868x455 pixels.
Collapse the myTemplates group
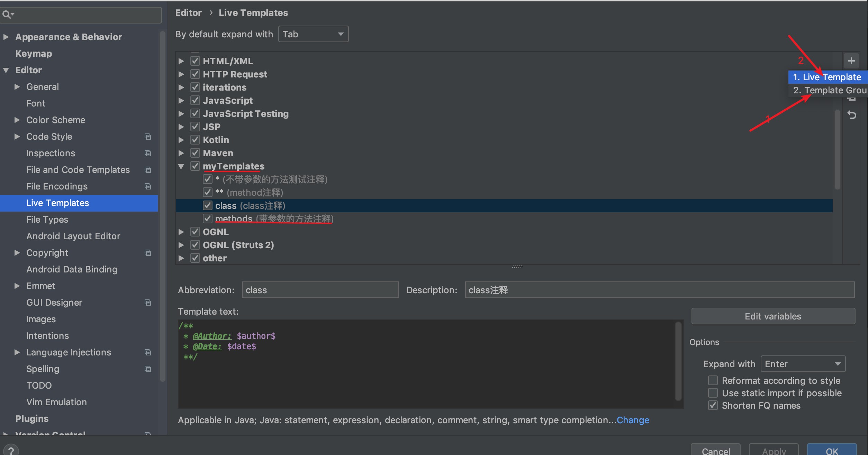tap(181, 166)
